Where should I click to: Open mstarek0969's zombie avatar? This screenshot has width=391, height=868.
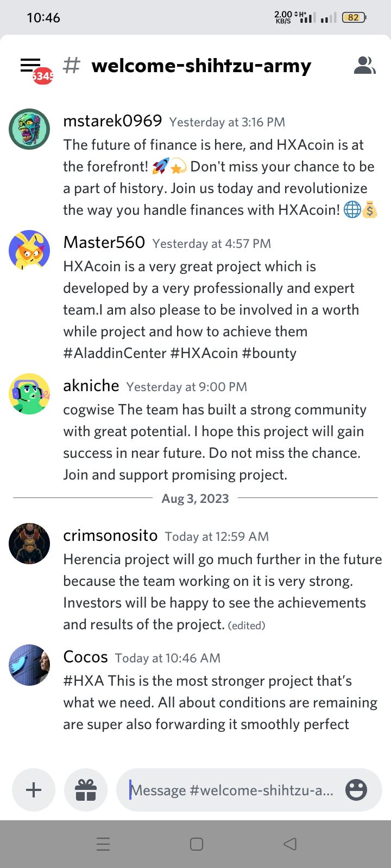[29, 129]
